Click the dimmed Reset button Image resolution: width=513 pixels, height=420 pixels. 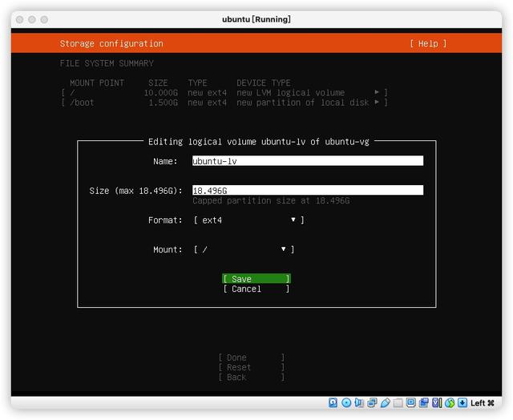point(251,367)
